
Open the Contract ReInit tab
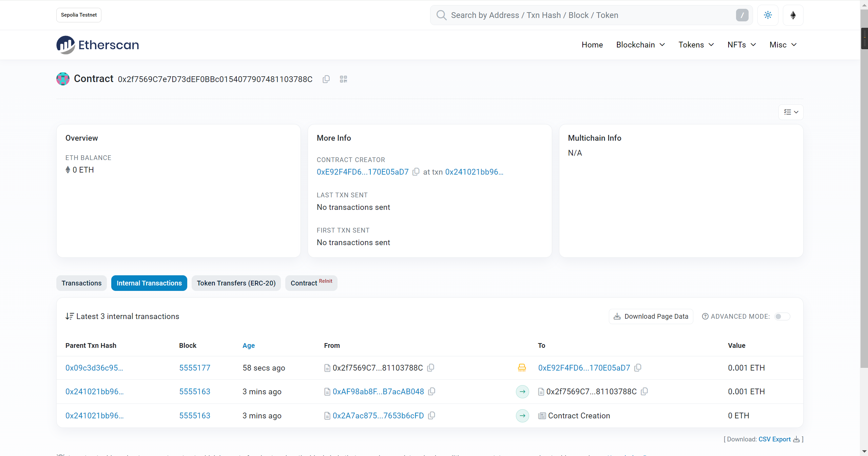coord(311,283)
